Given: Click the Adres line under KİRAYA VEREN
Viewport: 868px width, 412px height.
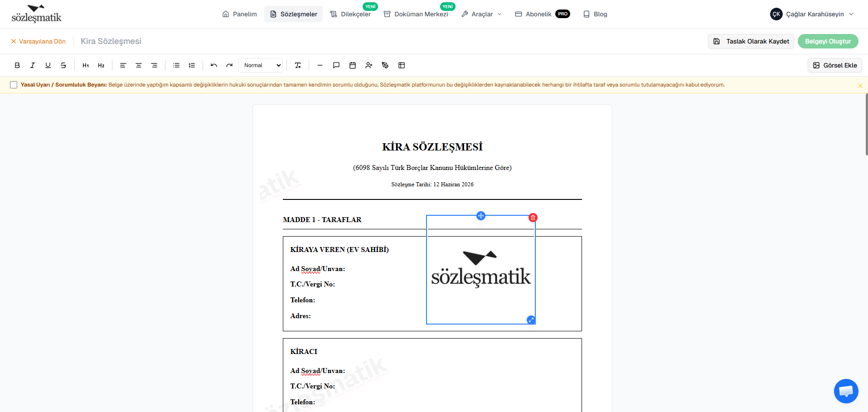Looking at the screenshot, I should [x=301, y=316].
